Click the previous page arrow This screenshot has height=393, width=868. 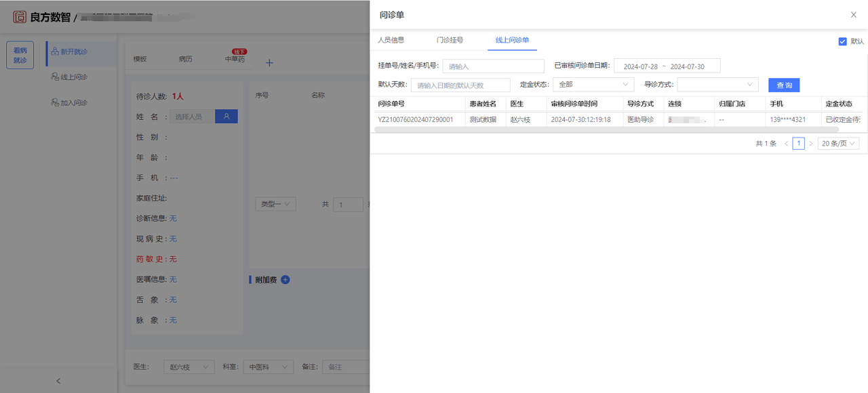pyautogui.click(x=786, y=144)
